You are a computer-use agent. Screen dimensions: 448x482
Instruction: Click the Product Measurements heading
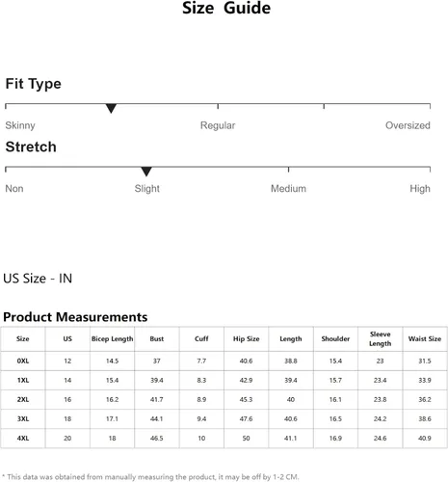point(75,317)
